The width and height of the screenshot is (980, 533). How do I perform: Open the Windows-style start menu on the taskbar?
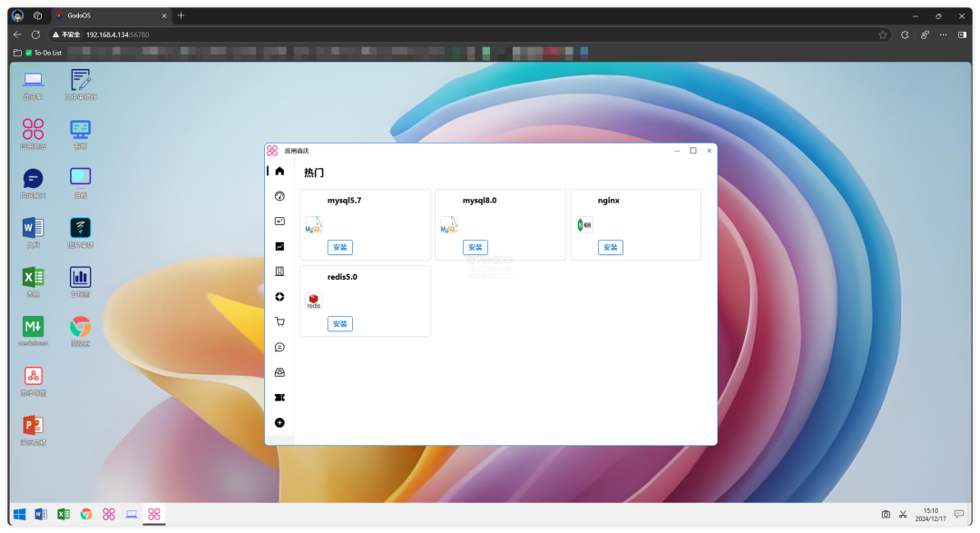tap(19, 514)
